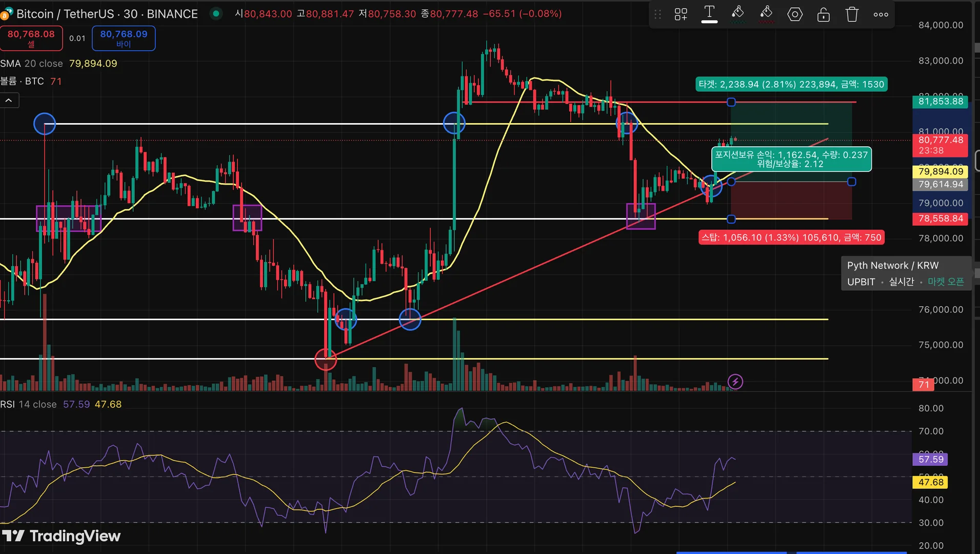Click the red circle marker at trendline start
Image resolution: width=980 pixels, height=554 pixels.
pos(326,359)
